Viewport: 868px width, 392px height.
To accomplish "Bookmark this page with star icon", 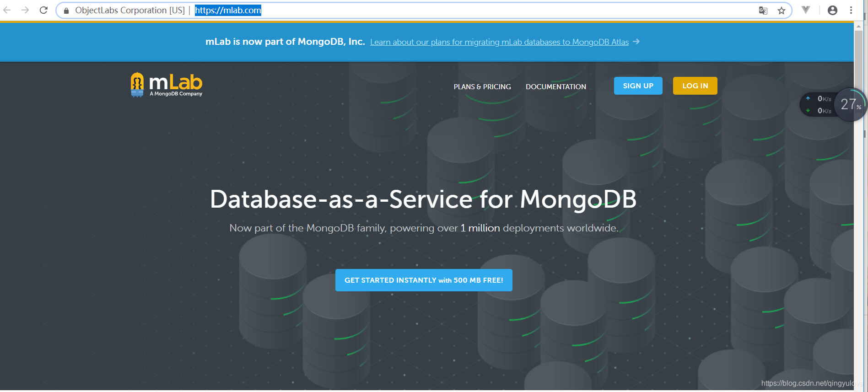I will 782,11.
